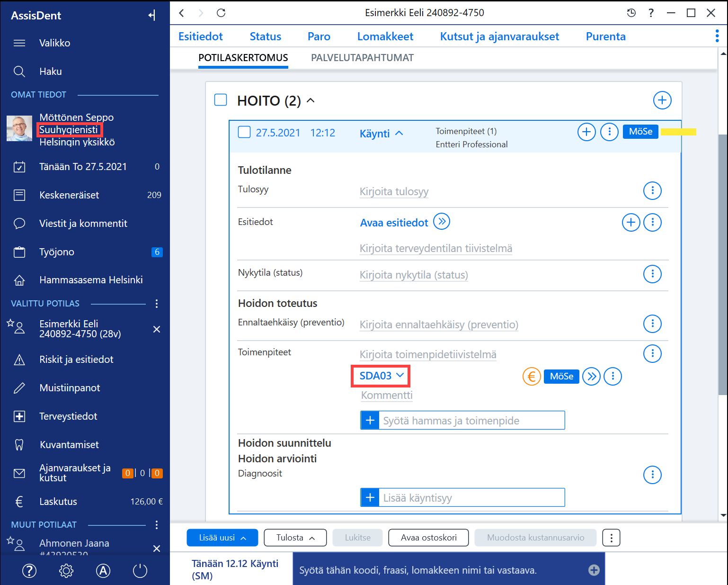
Task: Click the circled A icon in sidebar footer
Action: 103,571
